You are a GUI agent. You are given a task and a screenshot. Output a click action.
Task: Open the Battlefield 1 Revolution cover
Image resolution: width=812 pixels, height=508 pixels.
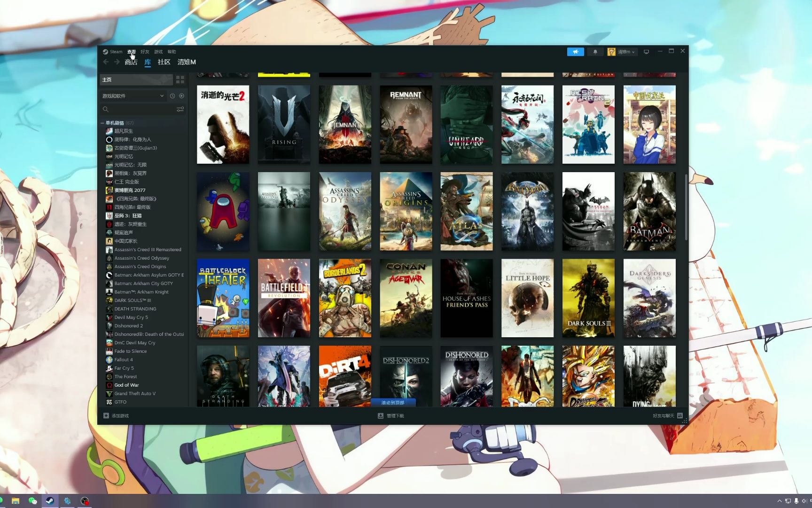pos(284,298)
